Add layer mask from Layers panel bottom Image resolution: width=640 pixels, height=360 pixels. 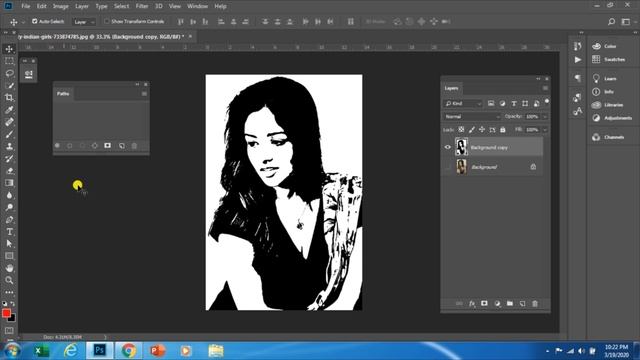[484, 304]
